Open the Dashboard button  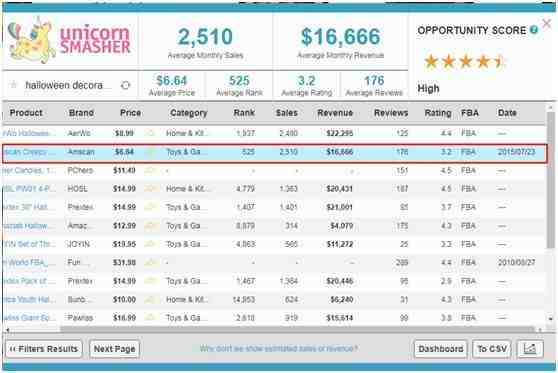click(x=441, y=349)
